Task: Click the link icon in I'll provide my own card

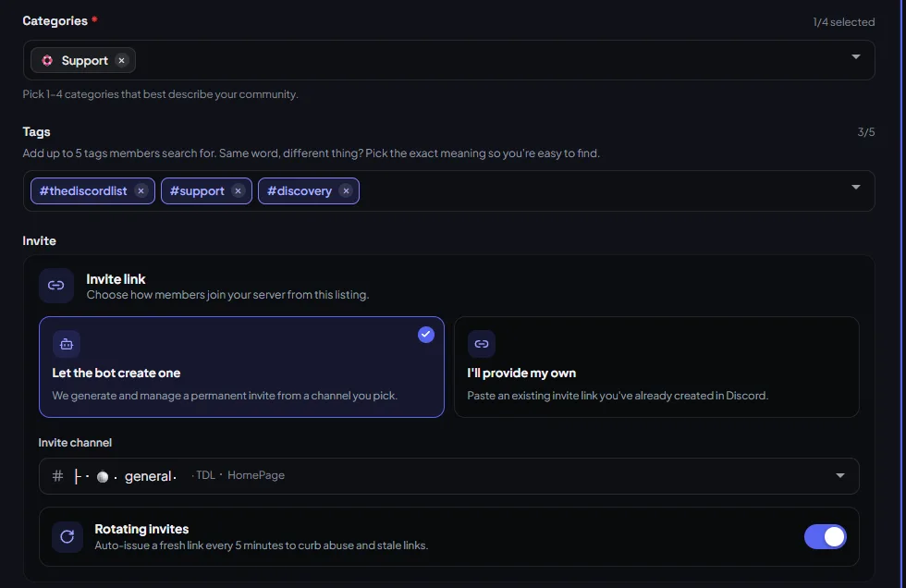Action: [482, 344]
